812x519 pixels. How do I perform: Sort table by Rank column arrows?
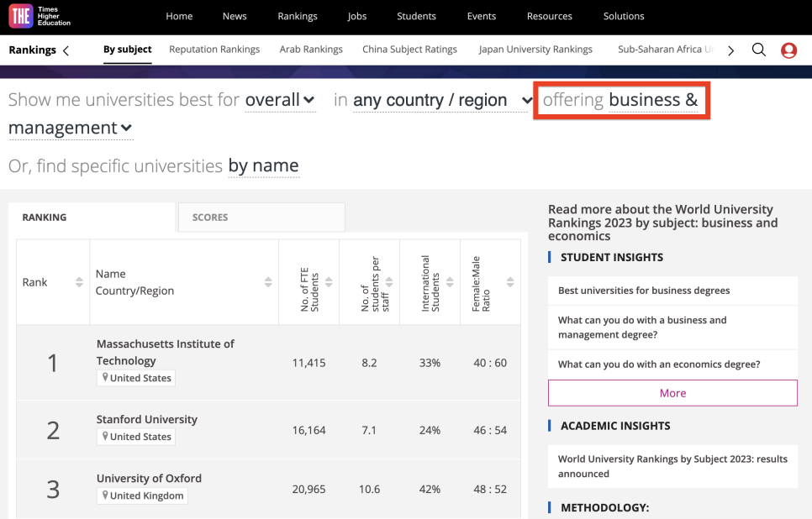point(79,282)
